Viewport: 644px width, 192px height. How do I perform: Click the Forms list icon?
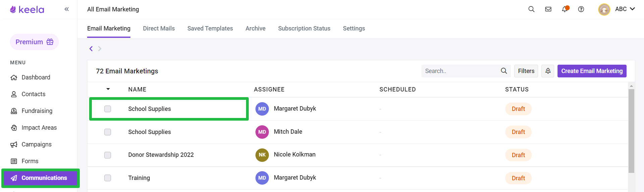(x=14, y=161)
